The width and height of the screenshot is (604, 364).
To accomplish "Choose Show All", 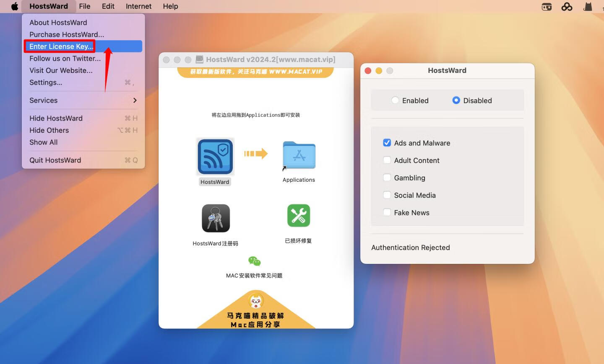I will (x=83, y=142).
